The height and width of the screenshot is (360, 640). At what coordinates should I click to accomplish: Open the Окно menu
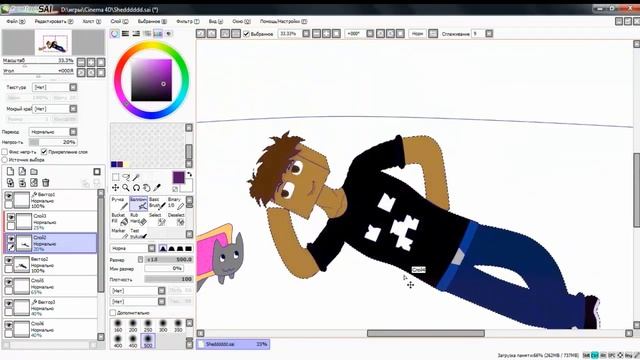(241, 21)
